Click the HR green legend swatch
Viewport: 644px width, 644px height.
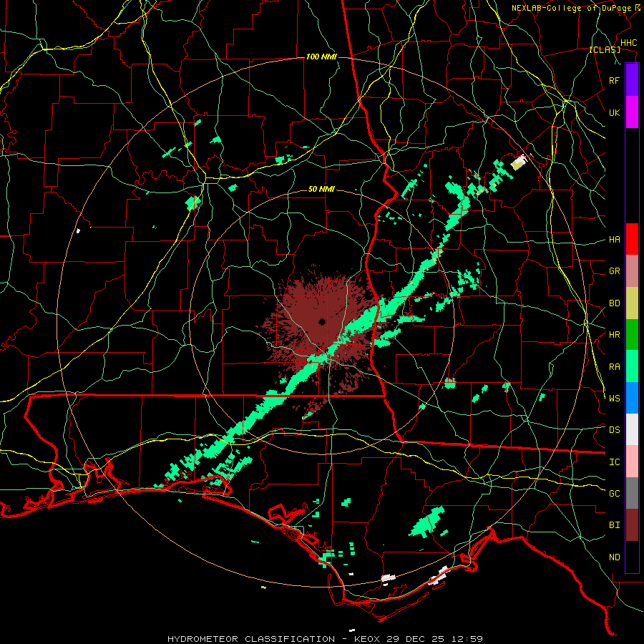click(x=632, y=335)
